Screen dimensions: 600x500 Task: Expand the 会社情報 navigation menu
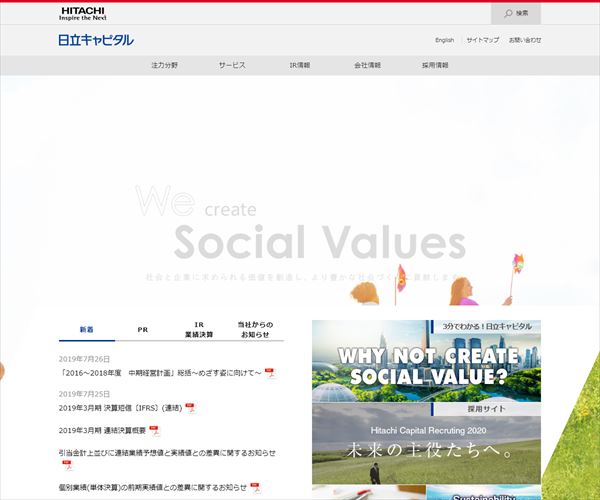point(367,65)
